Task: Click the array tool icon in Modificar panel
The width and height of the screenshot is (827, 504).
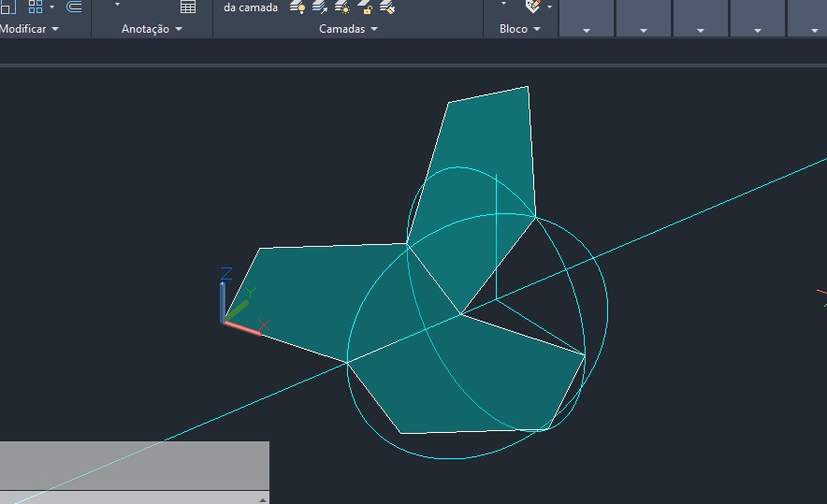Action: (x=36, y=7)
